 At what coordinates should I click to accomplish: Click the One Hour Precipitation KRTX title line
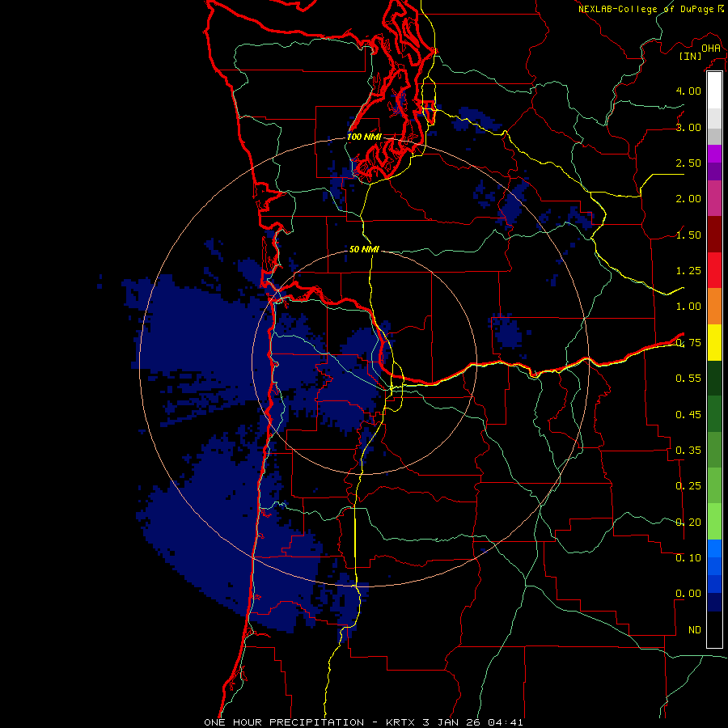coord(363,722)
